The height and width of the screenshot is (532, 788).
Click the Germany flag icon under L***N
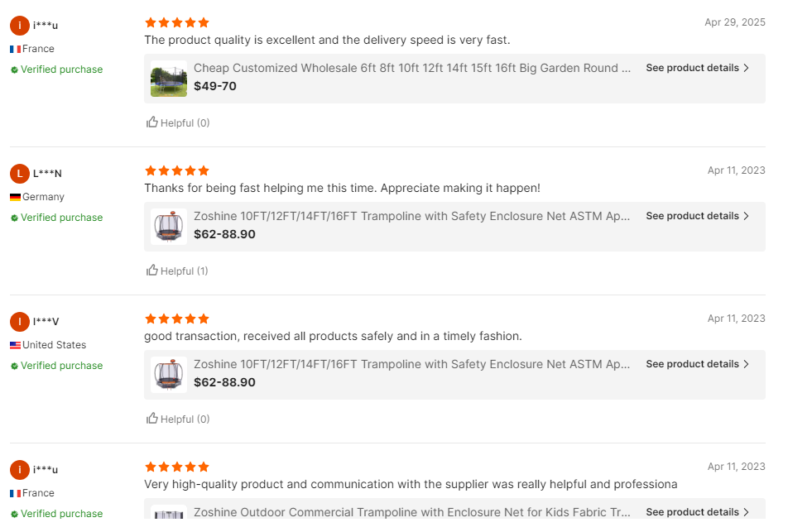tap(14, 197)
